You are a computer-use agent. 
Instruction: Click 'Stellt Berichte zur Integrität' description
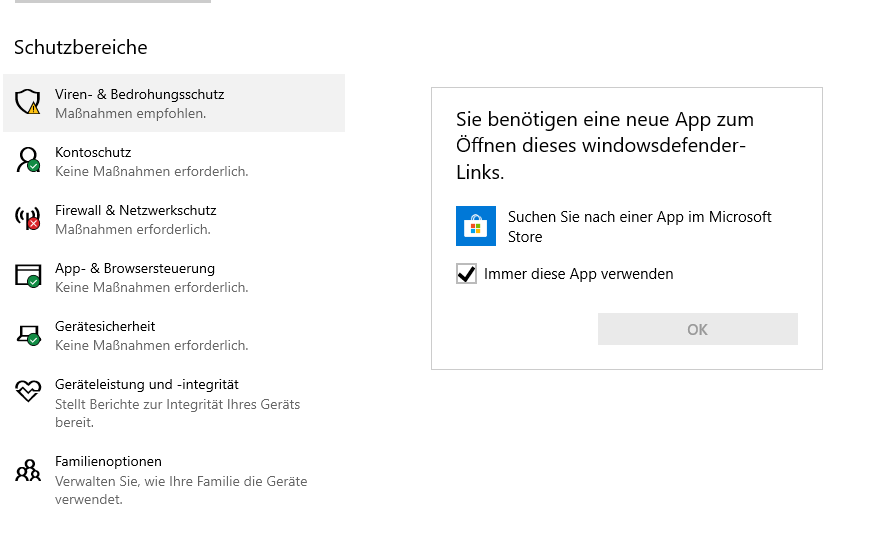[x=177, y=414]
